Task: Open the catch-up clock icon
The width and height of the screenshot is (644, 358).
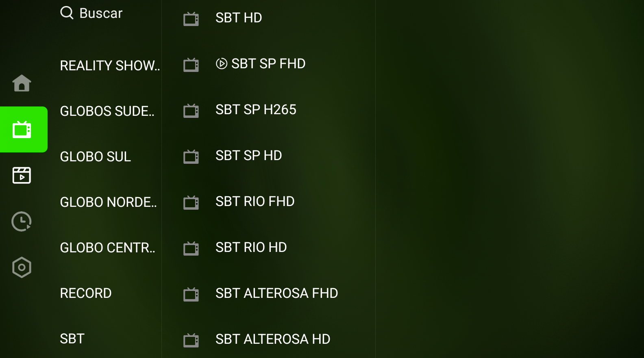Action: coord(22,221)
